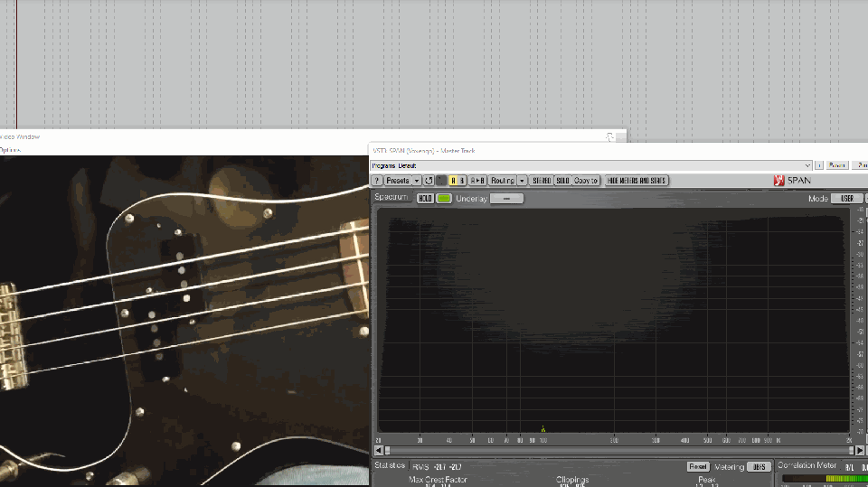This screenshot has height=487, width=868.
Task: Click Hide Meters and Stats button
Action: (637, 181)
